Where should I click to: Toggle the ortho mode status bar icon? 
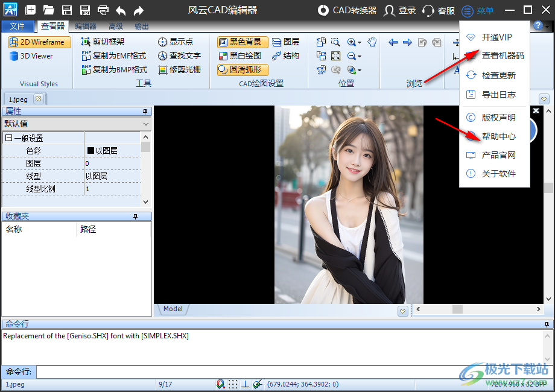tap(245, 384)
